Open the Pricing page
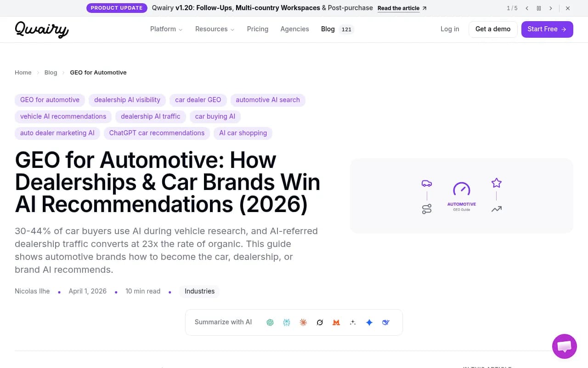The image size is (588, 368). point(258,29)
